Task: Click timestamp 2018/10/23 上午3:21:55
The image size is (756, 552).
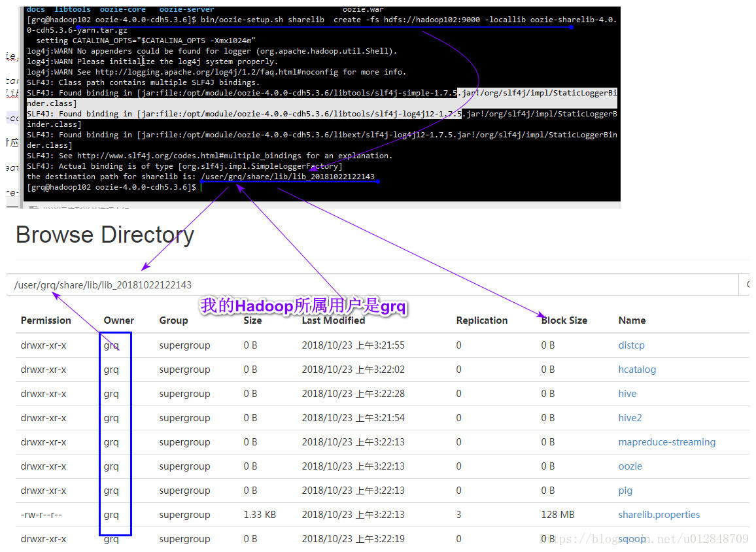Action: 353,345
